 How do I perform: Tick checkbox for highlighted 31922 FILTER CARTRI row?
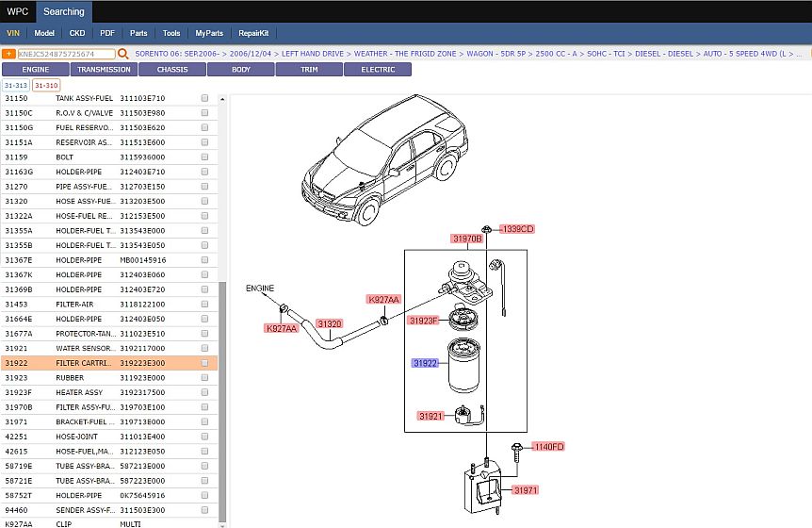[x=204, y=363]
